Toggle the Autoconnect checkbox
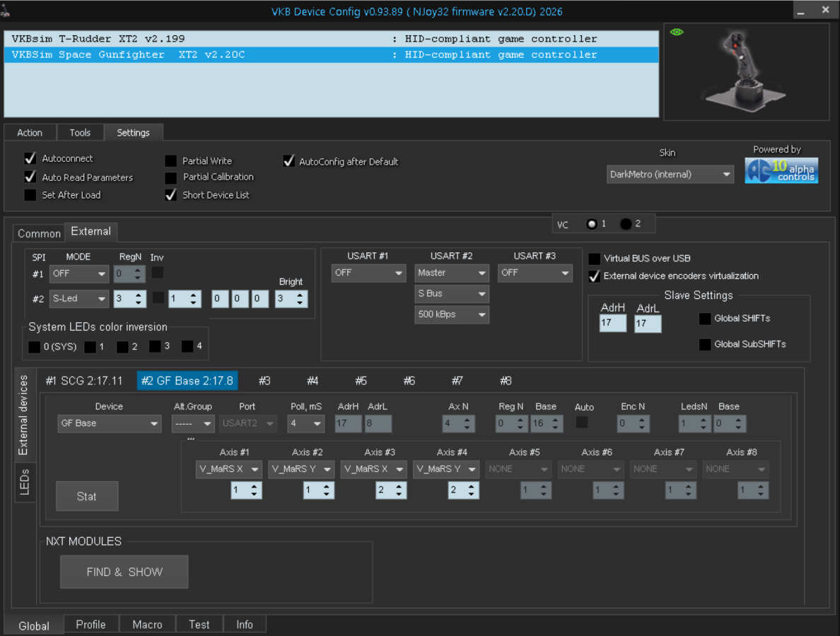Viewport: 840px width, 636px height. tap(30, 158)
